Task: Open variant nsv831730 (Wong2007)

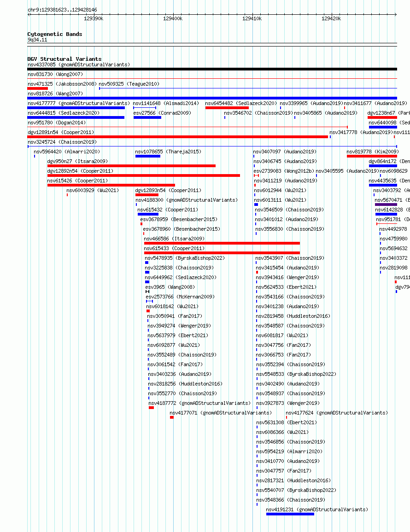Action: tap(55, 74)
